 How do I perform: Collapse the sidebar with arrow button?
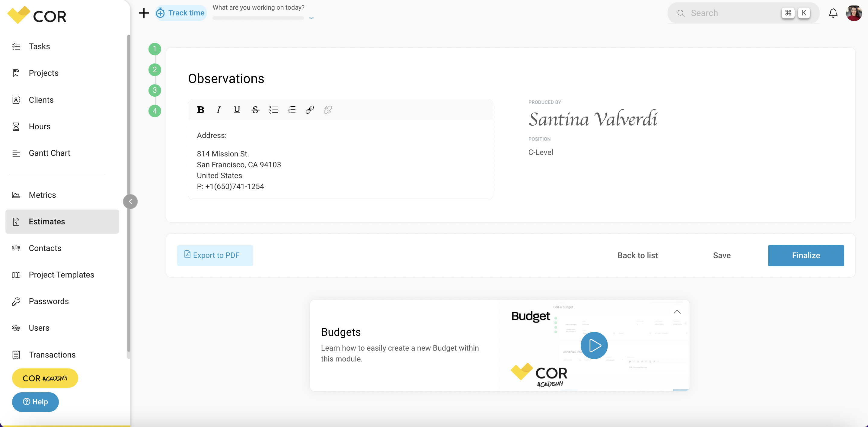pyautogui.click(x=130, y=201)
